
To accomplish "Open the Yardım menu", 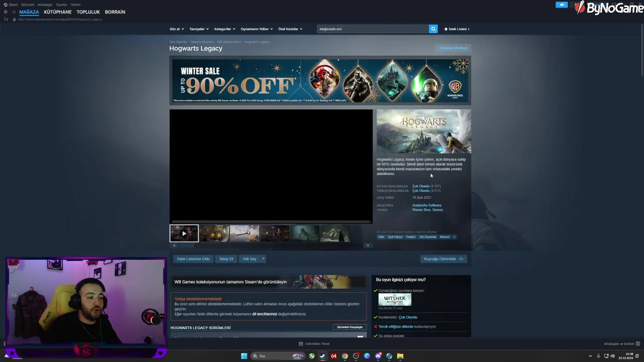I will (75, 5).
